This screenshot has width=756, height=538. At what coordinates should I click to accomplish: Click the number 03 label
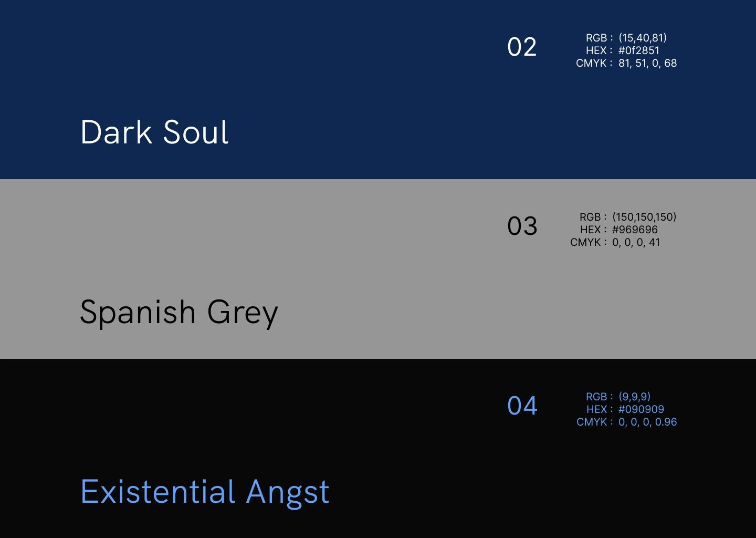522,226
